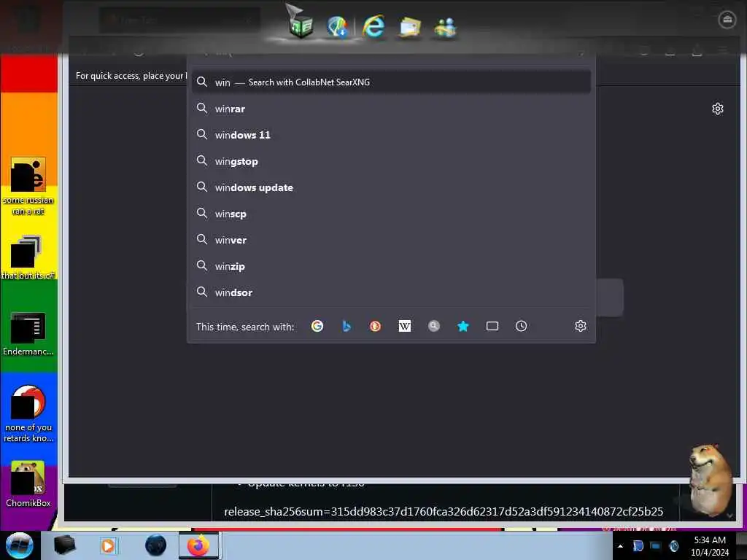Open the folder dock icon
This screenshot has height=560, width=747.
click(x=410, y=27)
